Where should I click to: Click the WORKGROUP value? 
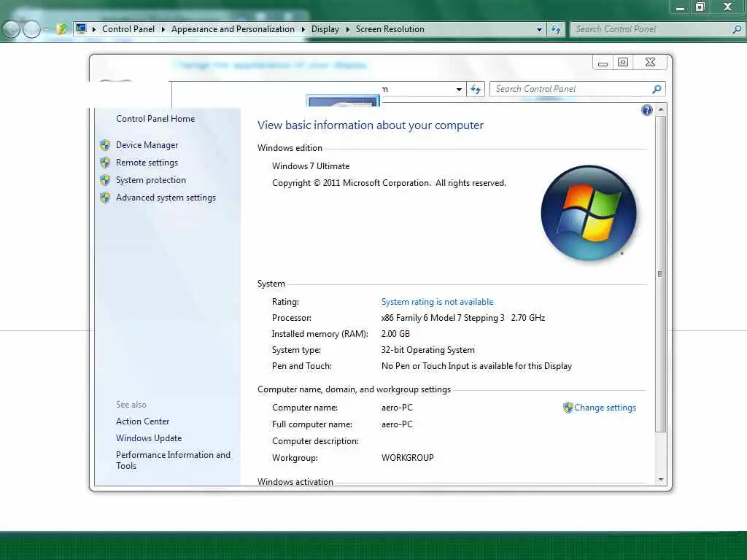(407, 458)
